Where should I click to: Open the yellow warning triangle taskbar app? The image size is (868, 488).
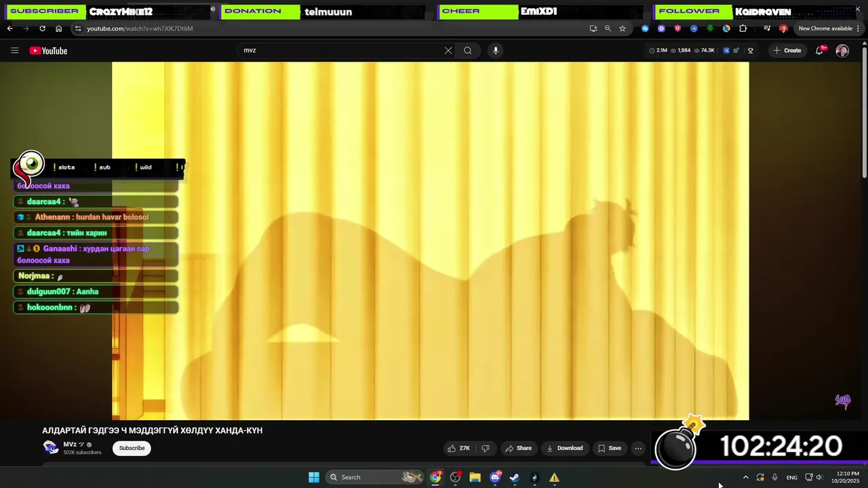click(x=554, y=477)
